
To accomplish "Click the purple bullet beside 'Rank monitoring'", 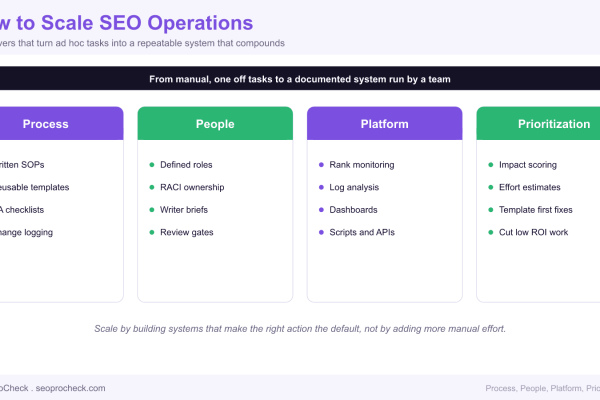I will point(321,165).
